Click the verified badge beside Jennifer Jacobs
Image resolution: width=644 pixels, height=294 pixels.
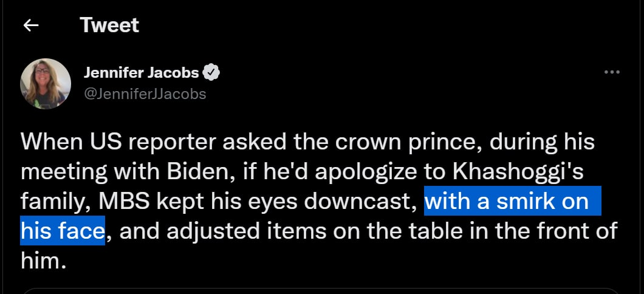[212, 73]
